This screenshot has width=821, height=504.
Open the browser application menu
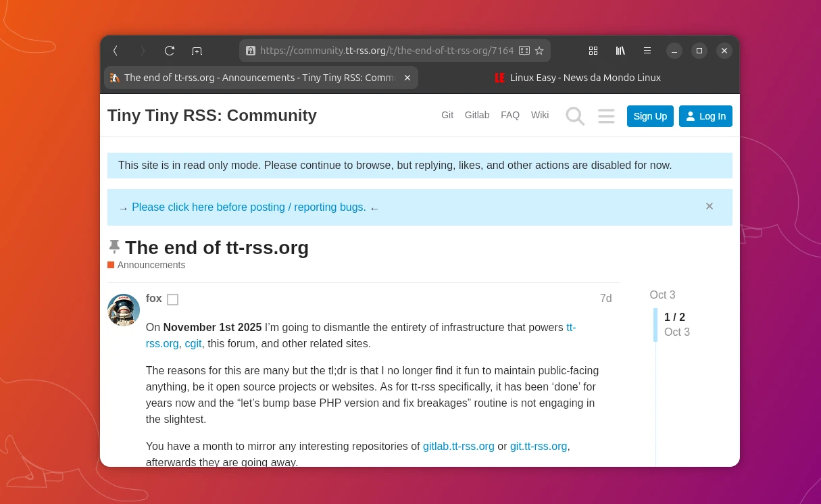pos(647,51)
